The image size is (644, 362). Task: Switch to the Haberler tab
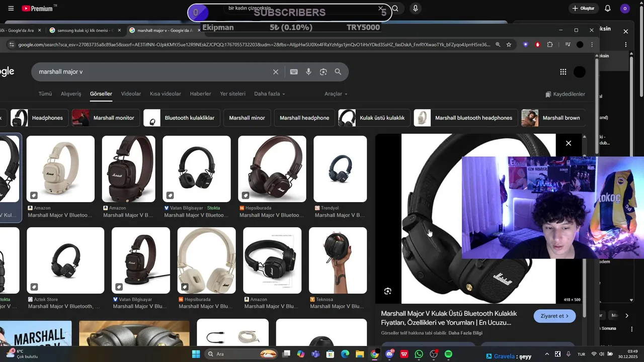200,94
